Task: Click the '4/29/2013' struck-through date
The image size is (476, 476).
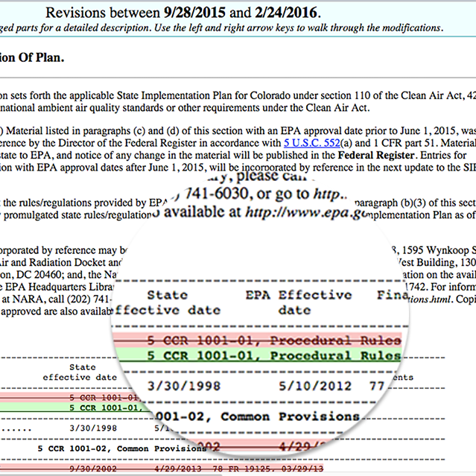Action: click(x=178, y=469)
